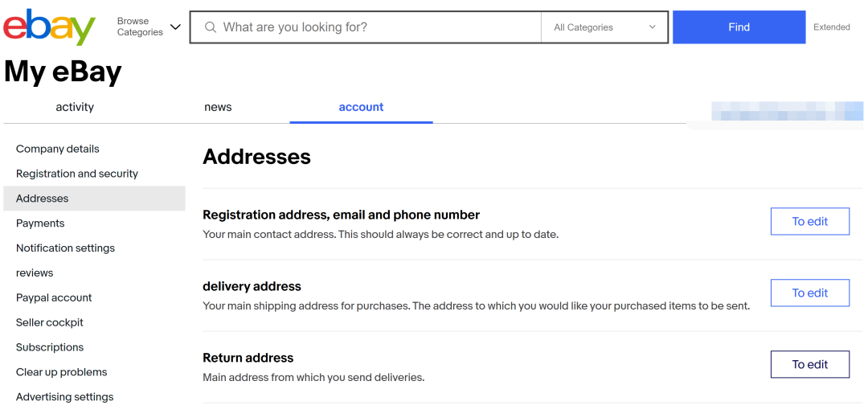This screenshot has width=868, height=414.
Task: Open the All Categories dropdown
Action: [604, 27]
